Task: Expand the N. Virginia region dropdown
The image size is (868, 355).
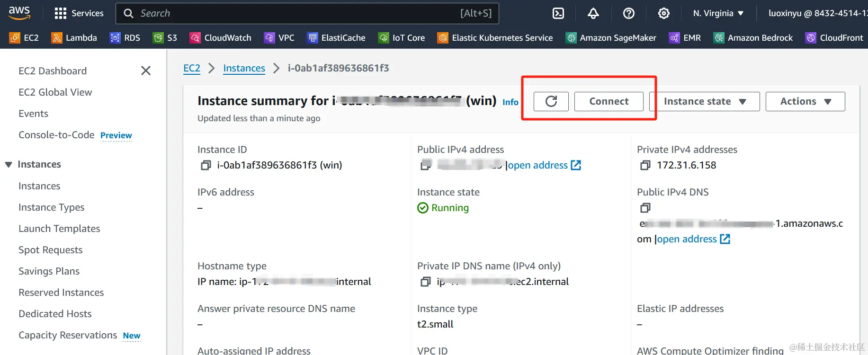Action: 718,13
